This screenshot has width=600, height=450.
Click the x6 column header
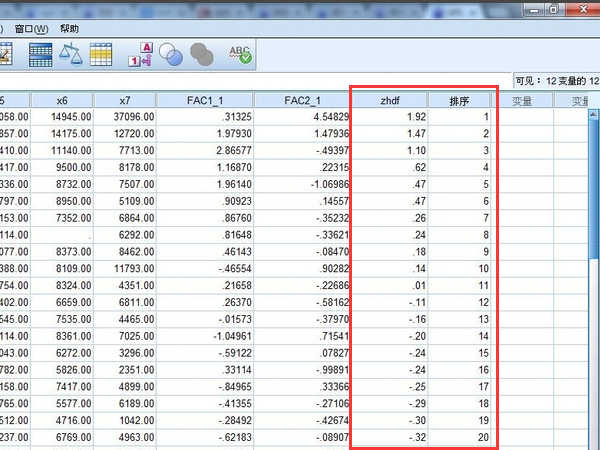pos(60,100)
